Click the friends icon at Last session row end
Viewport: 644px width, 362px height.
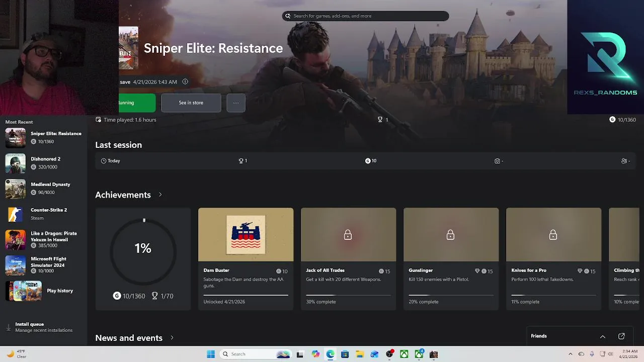(624, 161)
